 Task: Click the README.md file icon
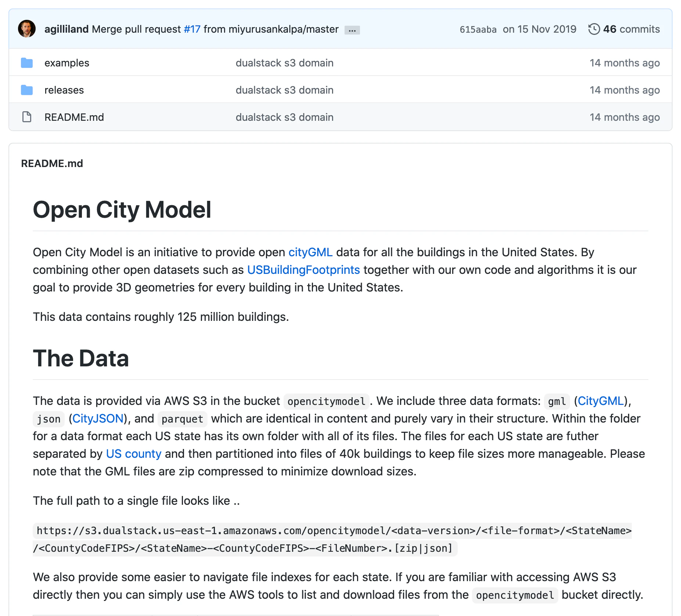[27, 117]
